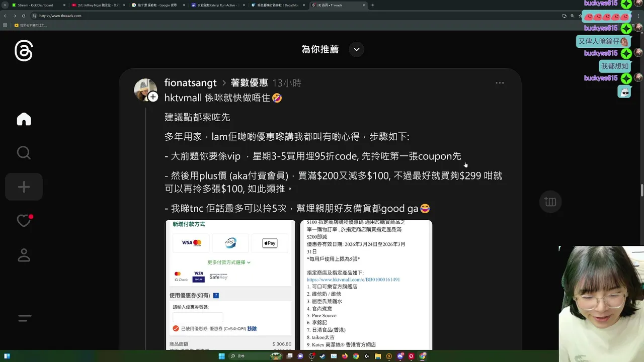This screenshot has height=362, width=644.
Task: Click chat message 我都想知
Action: pyautogui.click(x=616, y=66)
